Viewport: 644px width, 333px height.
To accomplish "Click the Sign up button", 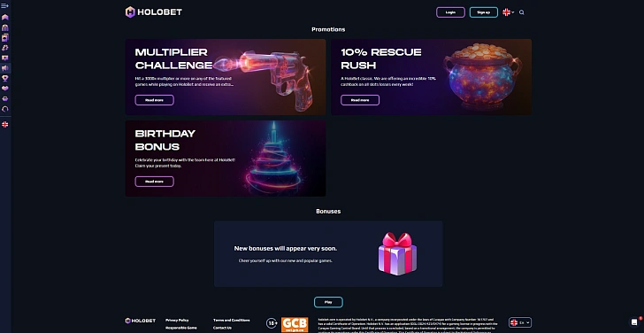I will click(484, 12).
